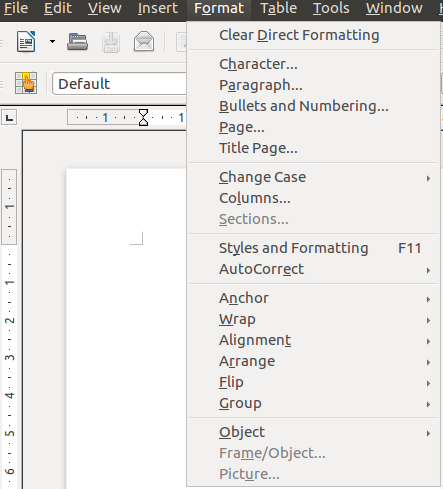Open the Table menu
443x489 pixels.
tap(278, 8)
